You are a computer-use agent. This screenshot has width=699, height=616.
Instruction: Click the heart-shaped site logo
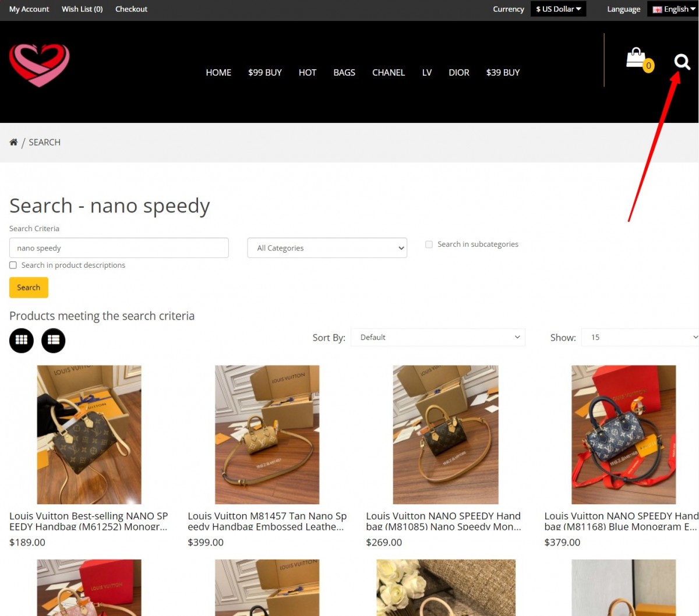[39, 65]
